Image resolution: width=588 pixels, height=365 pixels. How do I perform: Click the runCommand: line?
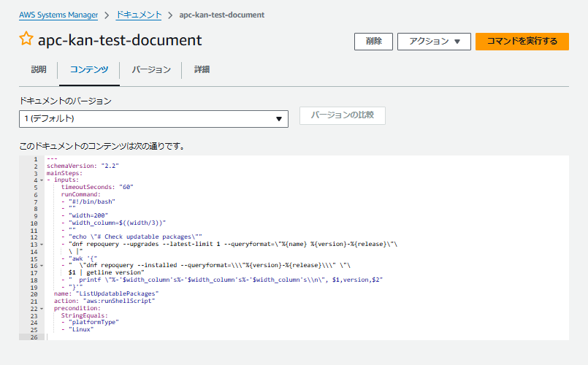80,194
